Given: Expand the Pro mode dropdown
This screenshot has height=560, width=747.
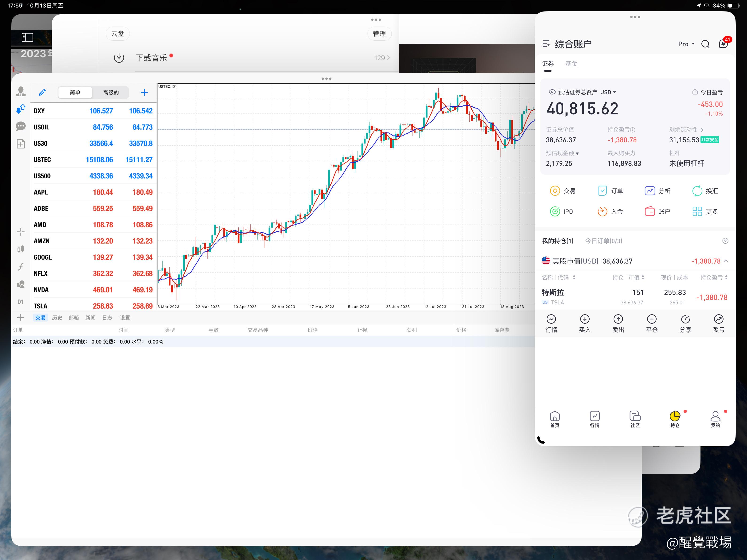Looking at the screenshot, I should point(687,44).
